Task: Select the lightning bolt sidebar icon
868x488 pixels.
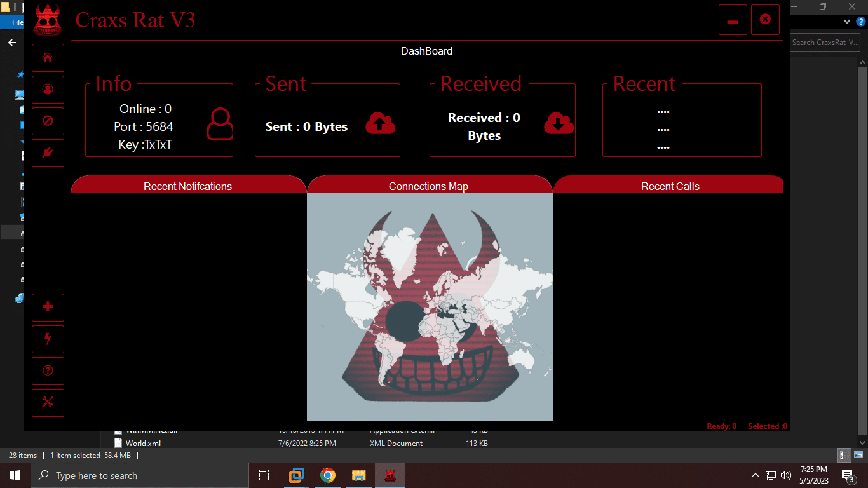Action: click(x=48, y=339)
